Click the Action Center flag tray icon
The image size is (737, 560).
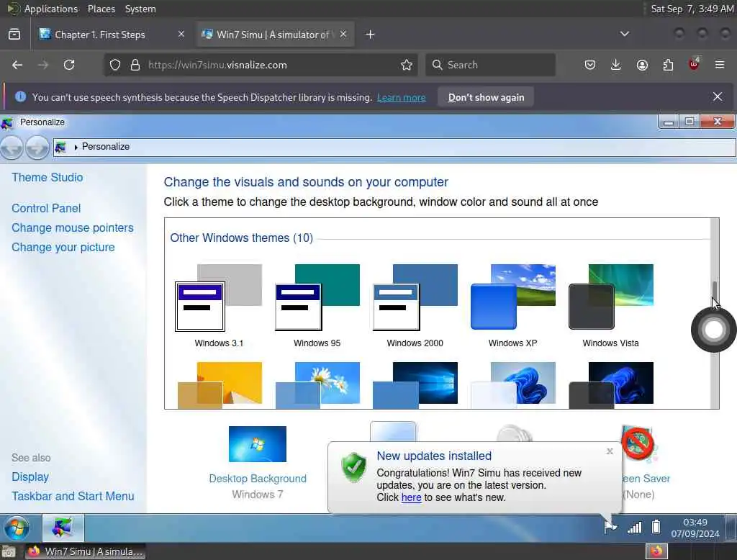pos(610,527)
